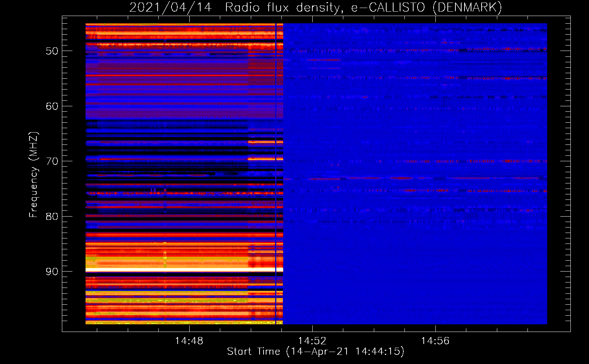The width and height of the screenshot is (589, 364).
Task: Click the 80 frequency tick label
Action: coord(52,217)
